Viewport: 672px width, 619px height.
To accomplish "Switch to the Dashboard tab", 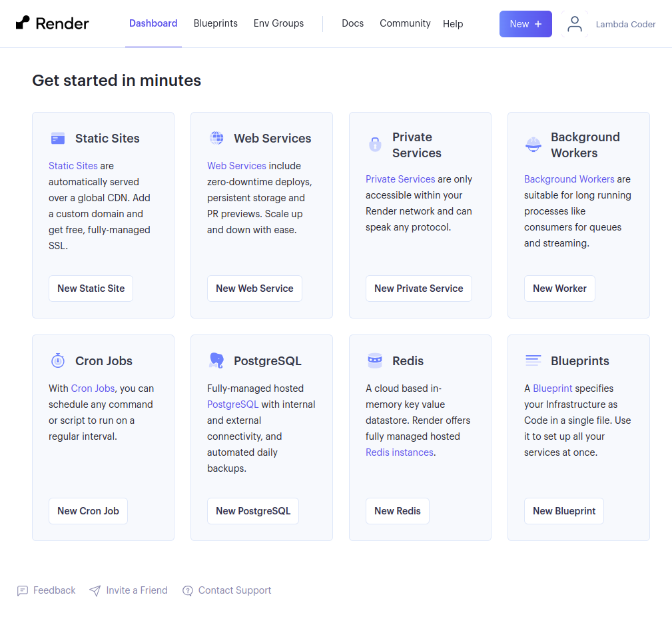I will (153, 23).
